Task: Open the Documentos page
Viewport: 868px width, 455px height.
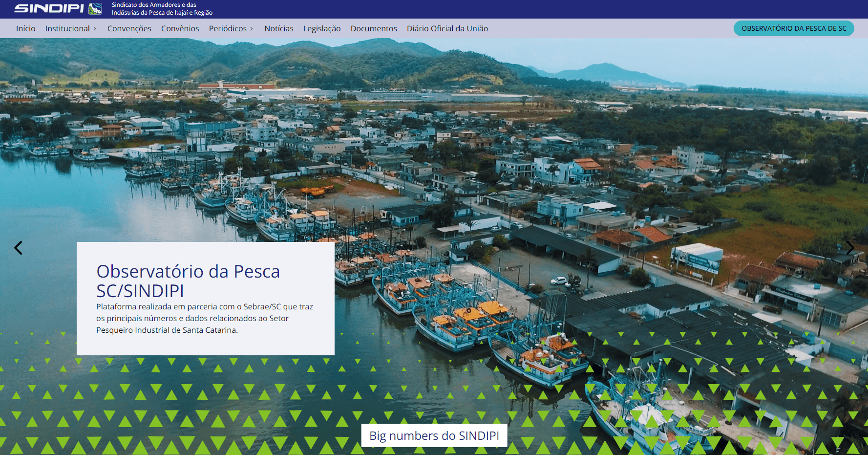Action: point(374,29)
